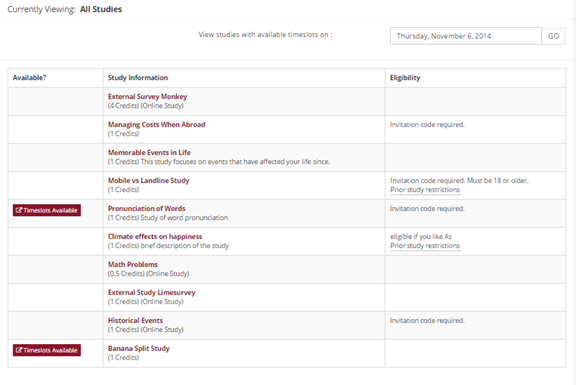Click Timeslots Available button for Pronunciation of Words
Screen dimensions: 576x385
point(47,210)
